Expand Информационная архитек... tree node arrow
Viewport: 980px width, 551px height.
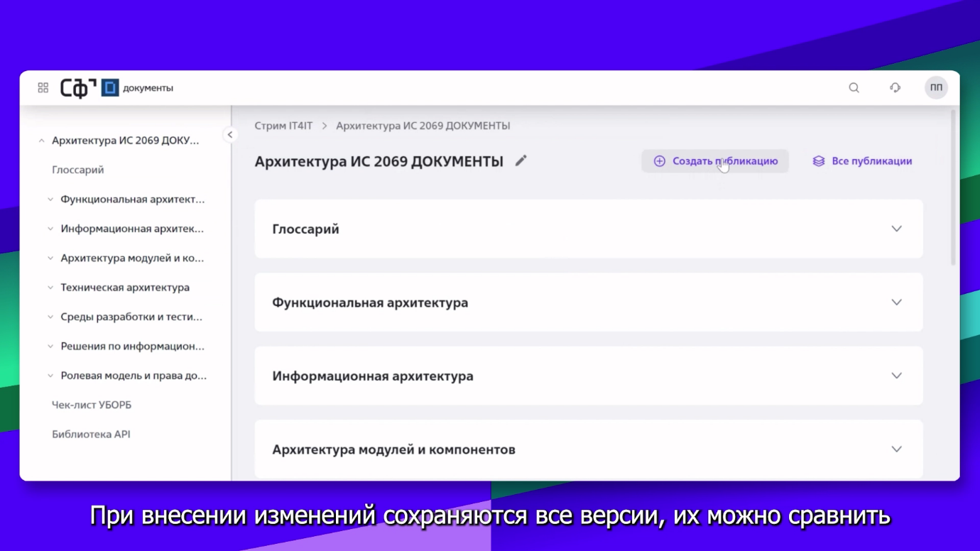click(x=50, y=229)
